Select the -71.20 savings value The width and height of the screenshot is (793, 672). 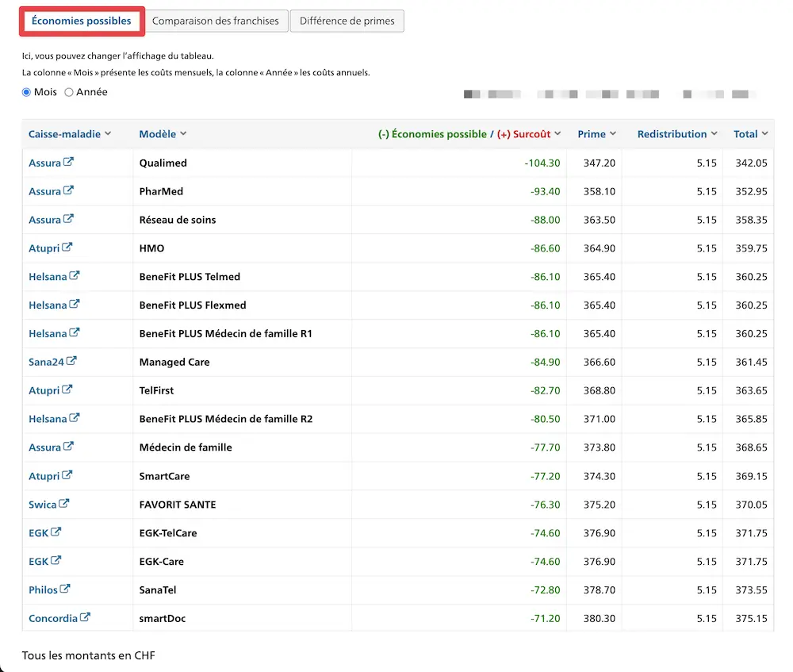(546, 618)
